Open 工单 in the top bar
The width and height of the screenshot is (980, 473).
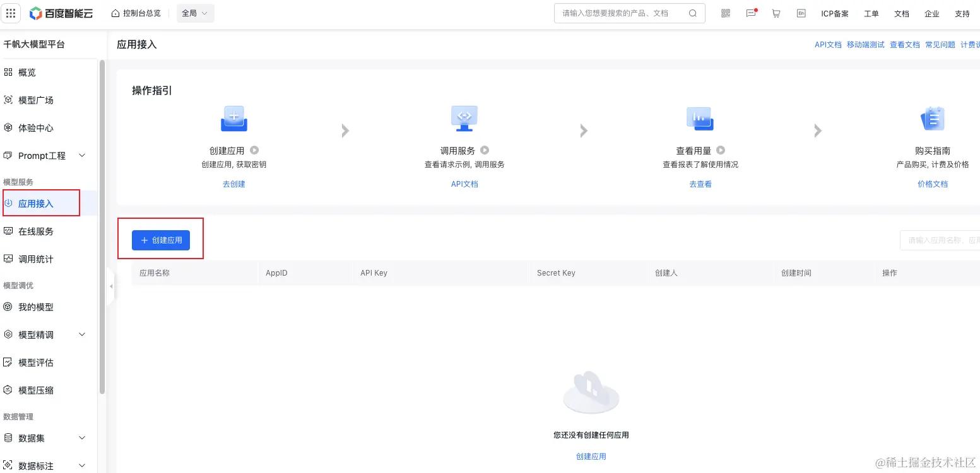tap(871, 14)
